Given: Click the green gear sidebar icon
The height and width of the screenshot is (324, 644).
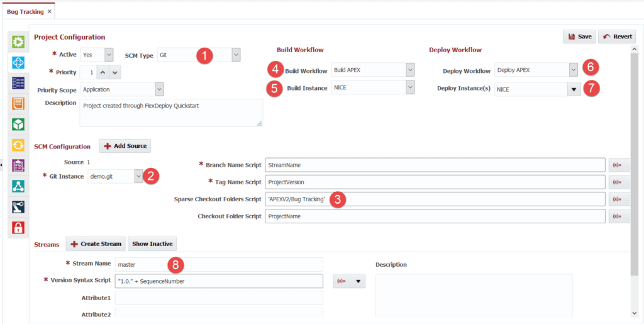Looking at the screenshot, I should [x=18, y=42].
